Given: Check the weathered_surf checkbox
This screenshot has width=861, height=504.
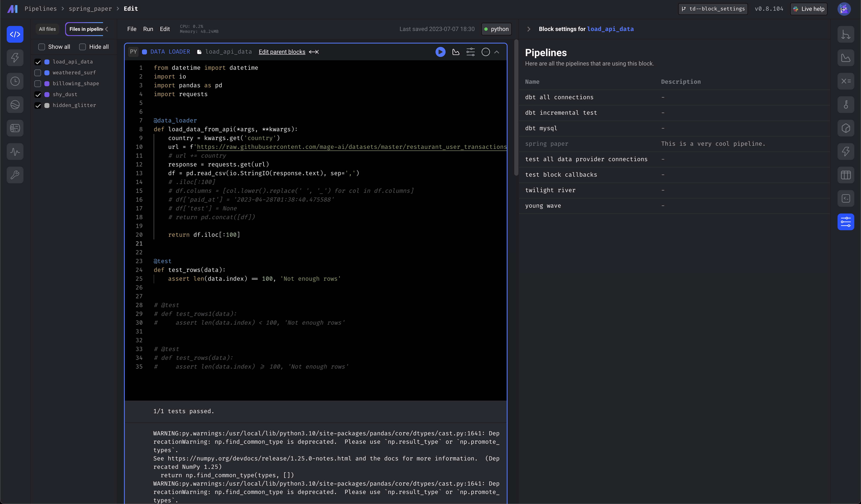Looking at the screenshot, I should pos(37,73).
